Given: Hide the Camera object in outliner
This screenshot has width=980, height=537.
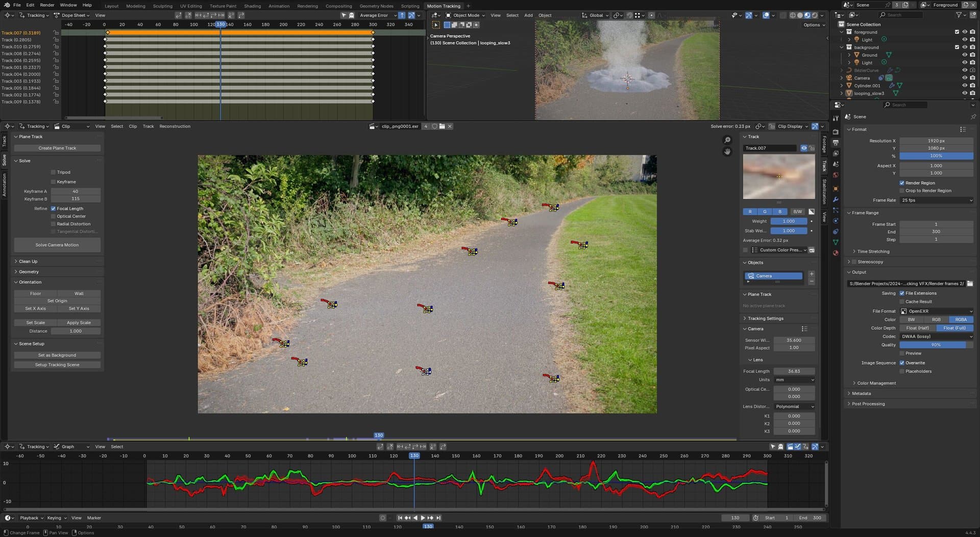Looking at the screenshot, I should (x=965, y=78).
